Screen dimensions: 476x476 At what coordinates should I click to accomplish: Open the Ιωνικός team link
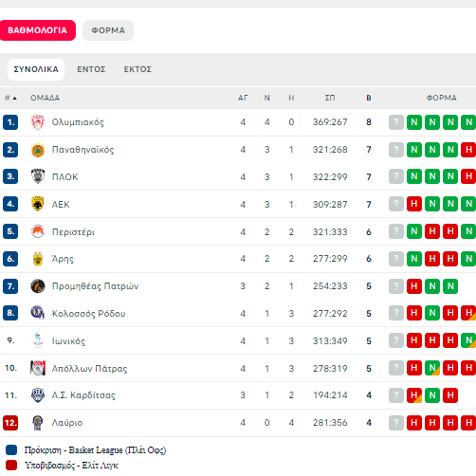pos(68,341)
